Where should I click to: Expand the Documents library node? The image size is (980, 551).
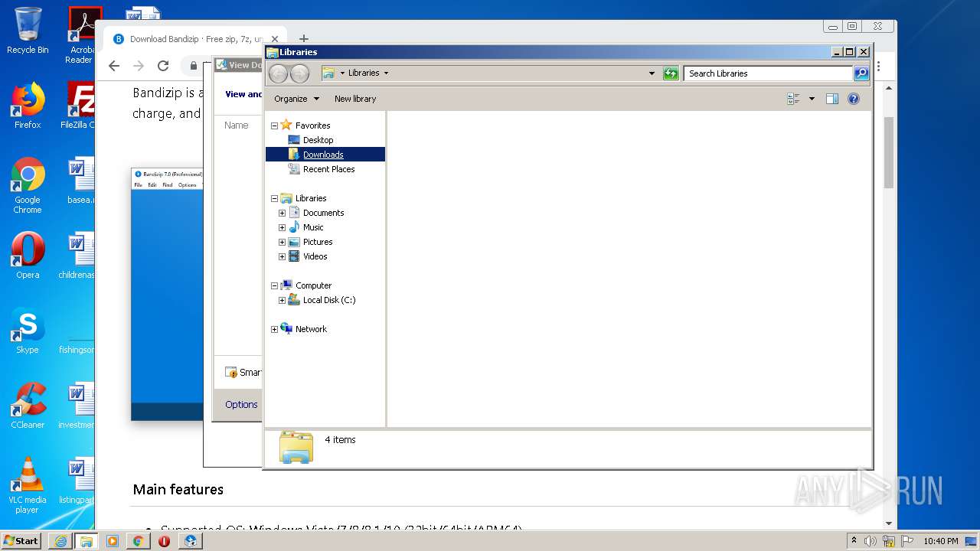[282, 213]
